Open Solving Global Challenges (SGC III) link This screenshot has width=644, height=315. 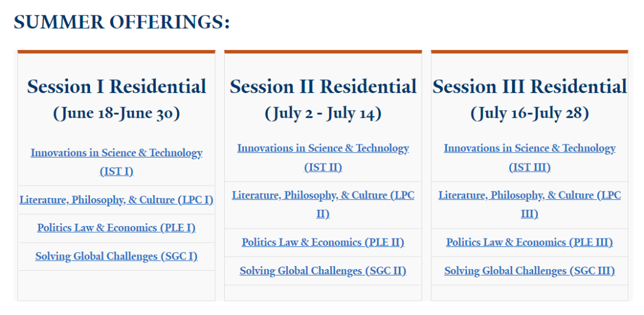coord(530,271)
